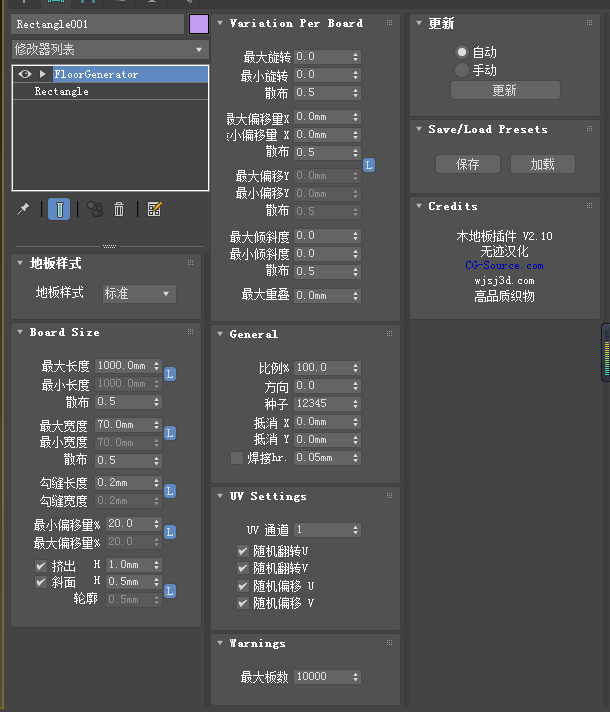The height and width of the screenshot is (712, 610).
Task: Collapse the UV Settings rollout header
Action: click(264, 497)
